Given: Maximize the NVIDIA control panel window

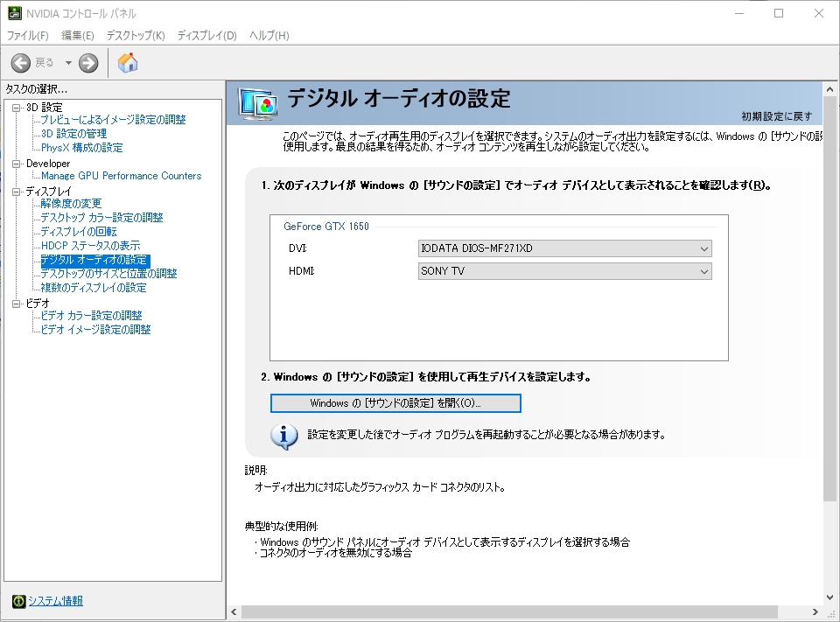Looking at the screenshot, I should coord(779,13).
